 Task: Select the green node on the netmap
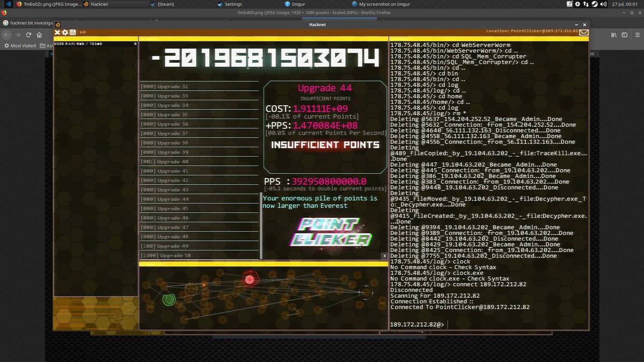[x=169, y=299]
